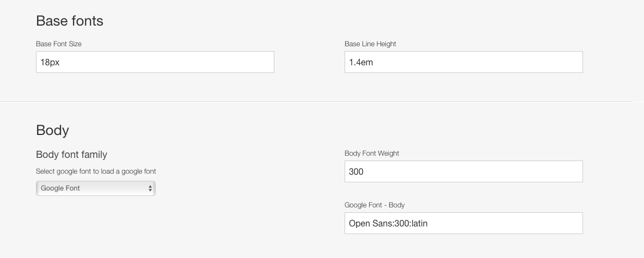Screen dimensions: 644x258
Task: Open the Google Font family dropdown
Action: (x=96, y=188)
